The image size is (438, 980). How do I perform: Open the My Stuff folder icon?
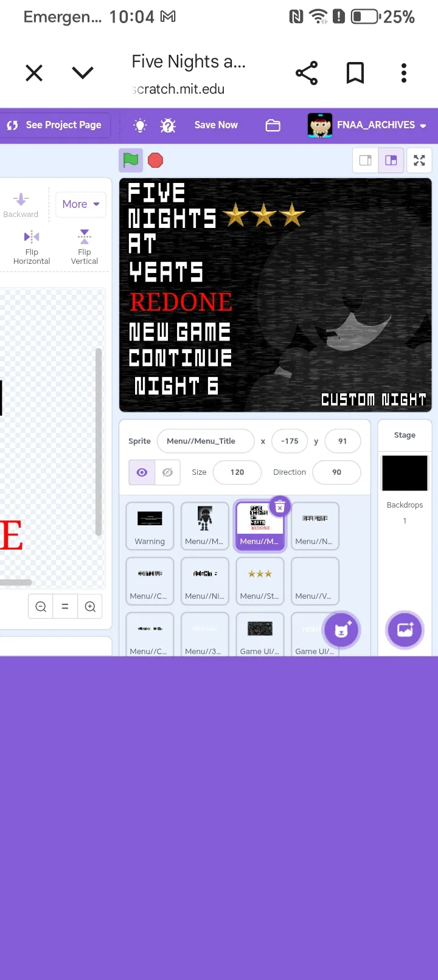273,125
